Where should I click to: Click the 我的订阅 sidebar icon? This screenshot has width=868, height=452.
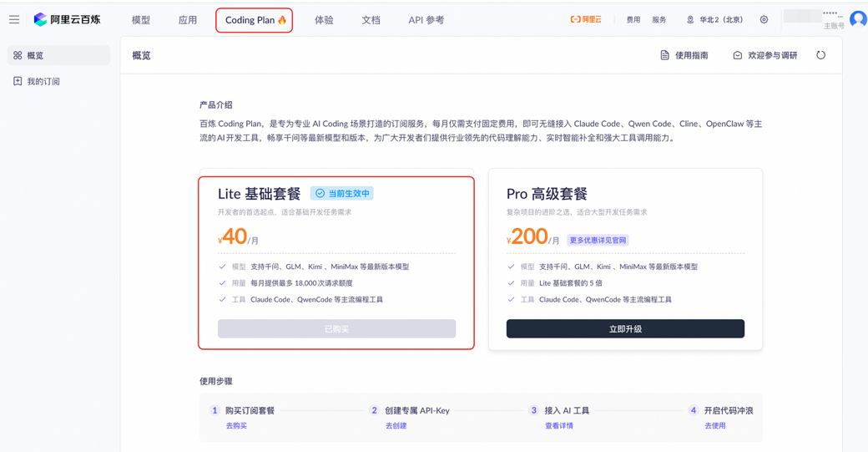coord(18,81)
